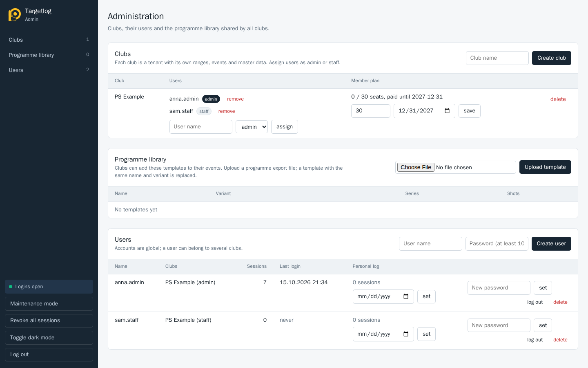Click last login '15.10.2026 21:34'
The height and width of the screenshot is (368, 588).
[304, 283]
